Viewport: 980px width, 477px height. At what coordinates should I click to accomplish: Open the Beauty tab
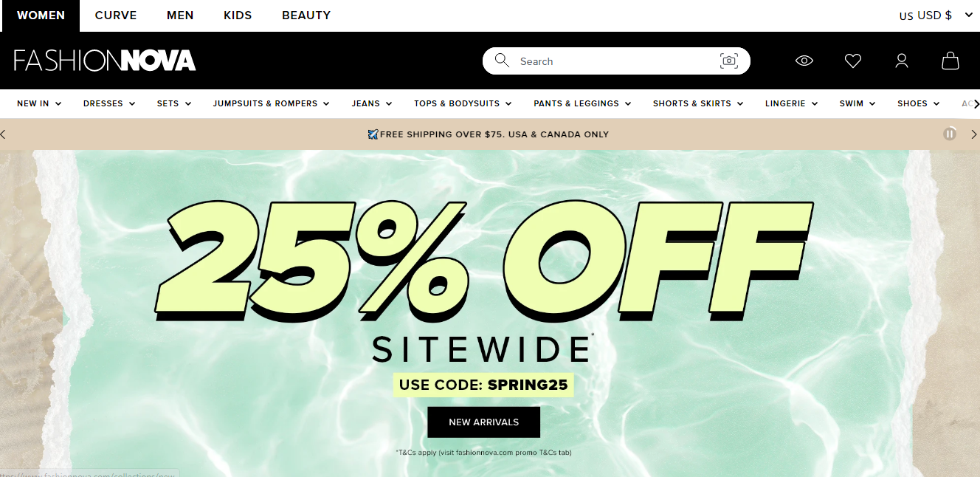(306, 16)
